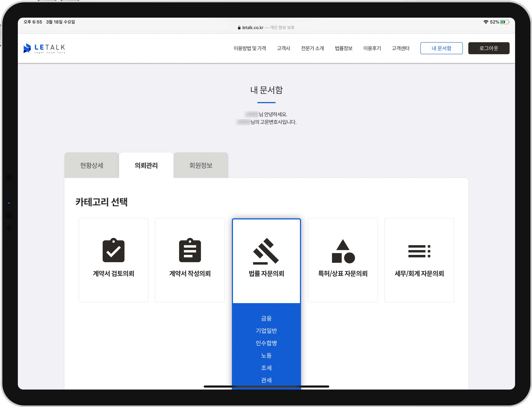Screen dimensions: 532x407
Task: Click the 내 문서함 button
Action: tap(441, 48)
